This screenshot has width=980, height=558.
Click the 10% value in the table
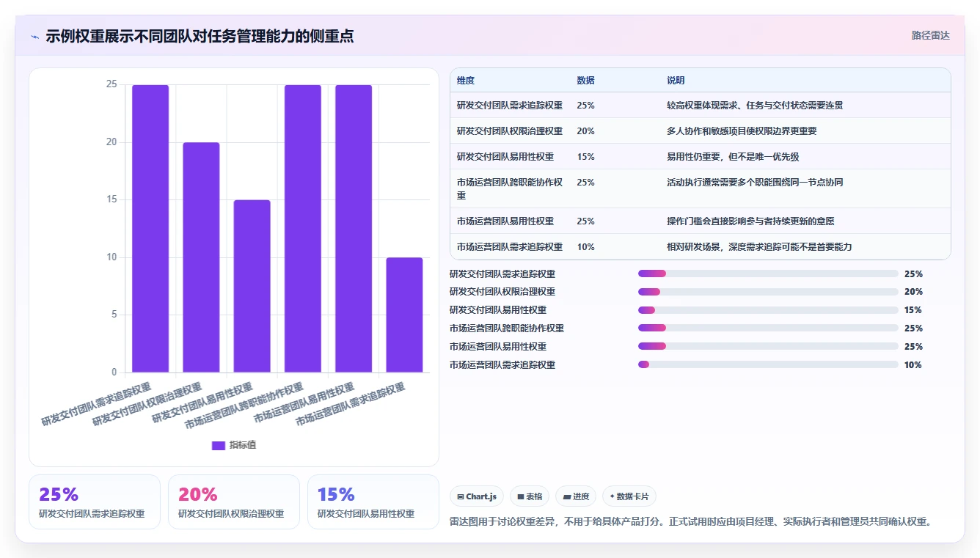pos(585,247)
